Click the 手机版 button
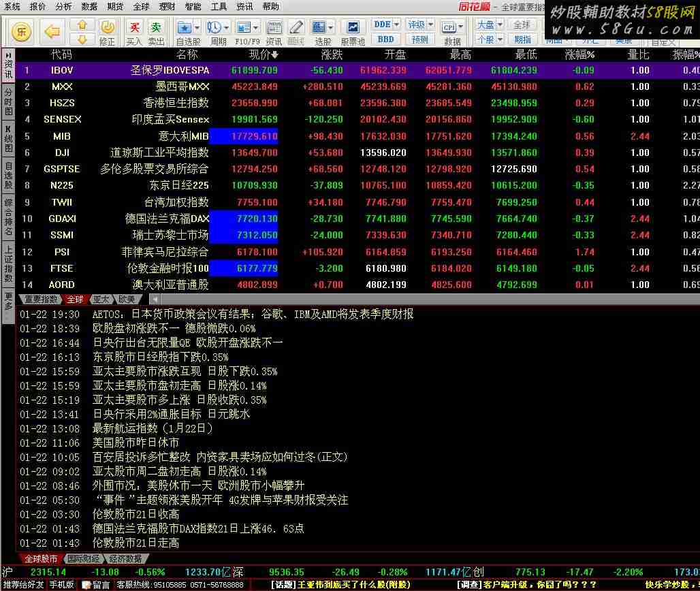This screenshot has width=700, height=591. pos(61,585)
